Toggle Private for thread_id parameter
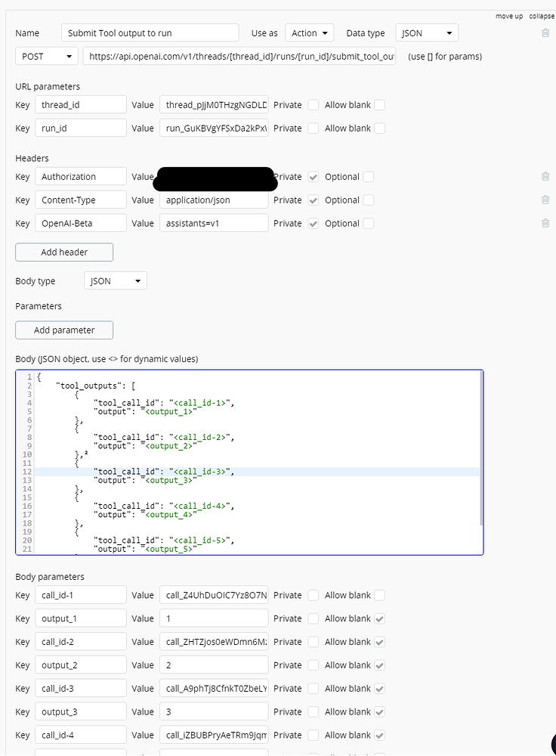The width and height of the screenshot is (556, 756). point(314,104)
